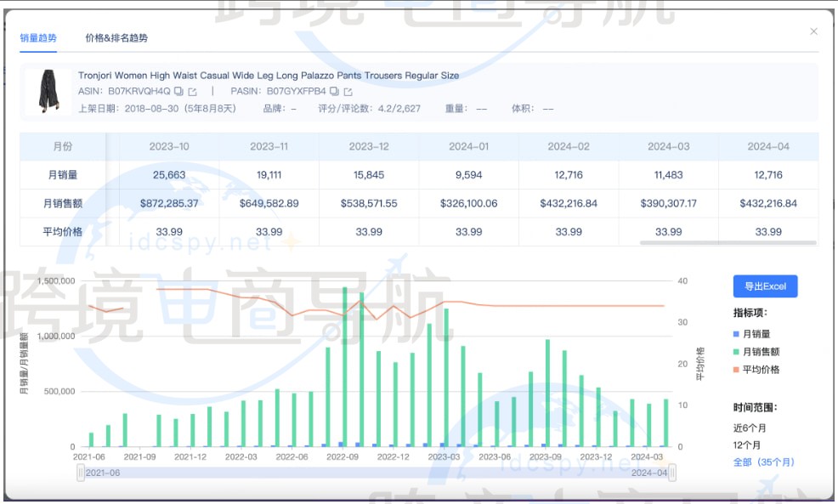The width and height of the screenshot is (838, 504).
Task: Click the table's horizontal scrollbar
Action: (x=727, y=243)
